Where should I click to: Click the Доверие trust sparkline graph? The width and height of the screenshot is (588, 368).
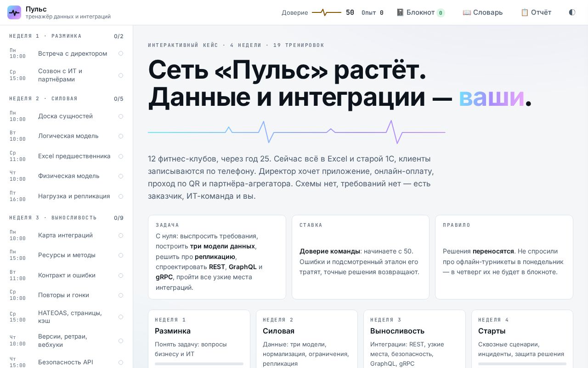pyautogui.click(x=327, y=12)
